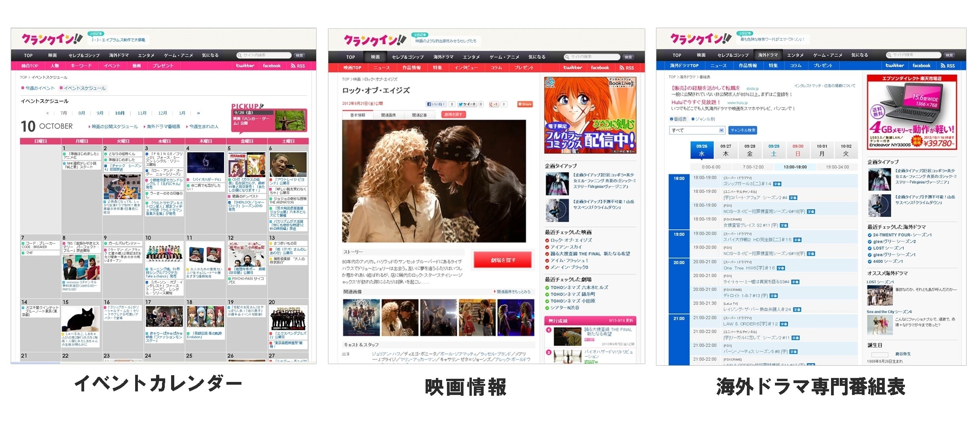Click facebook link in event calendar page

point(271,66)
